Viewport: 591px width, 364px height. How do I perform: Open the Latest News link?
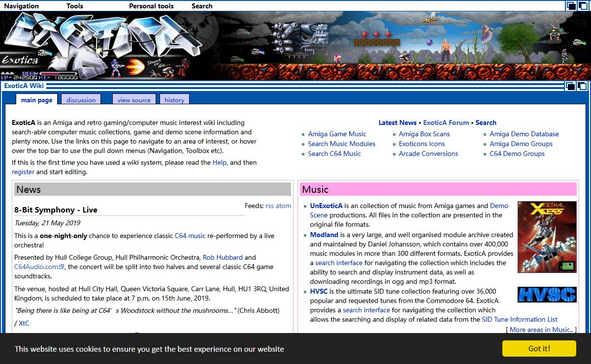tap(397, 122)
